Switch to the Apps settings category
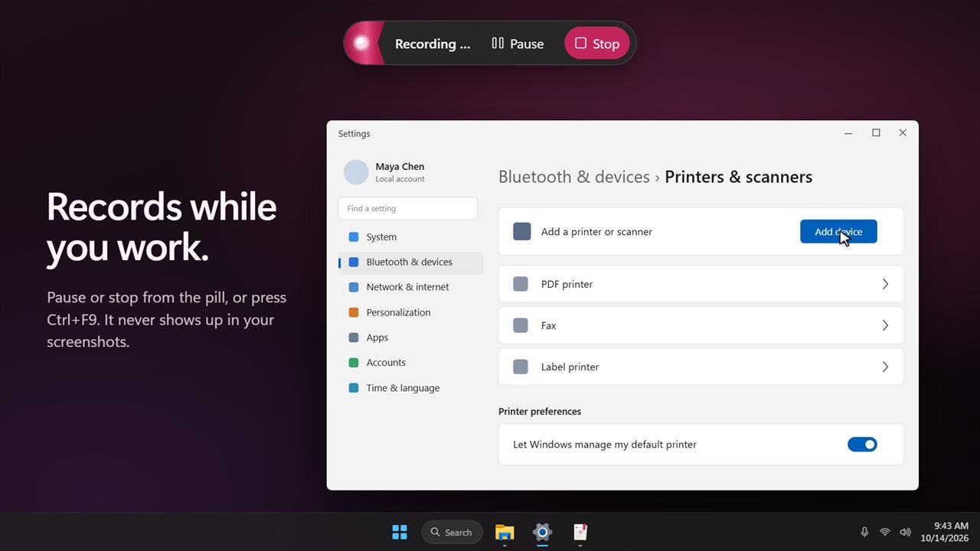Viewport: 980px width, 551px height. point(411,337)
